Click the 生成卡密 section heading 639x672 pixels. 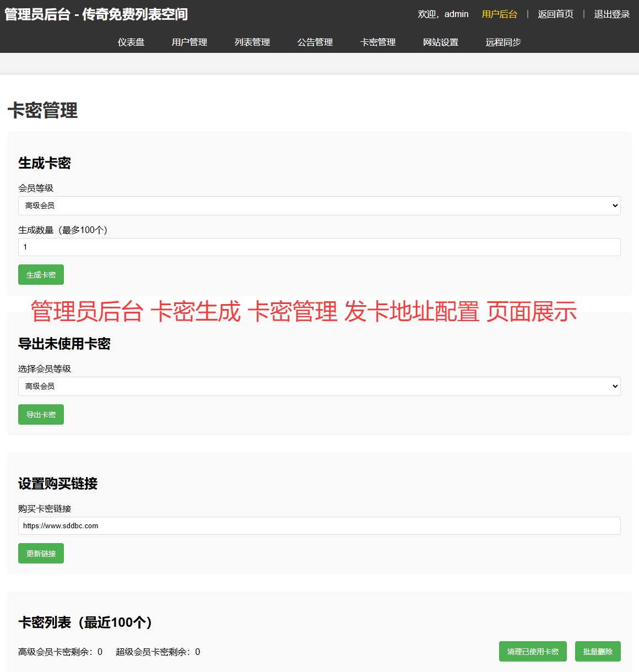tap(45, 163)
